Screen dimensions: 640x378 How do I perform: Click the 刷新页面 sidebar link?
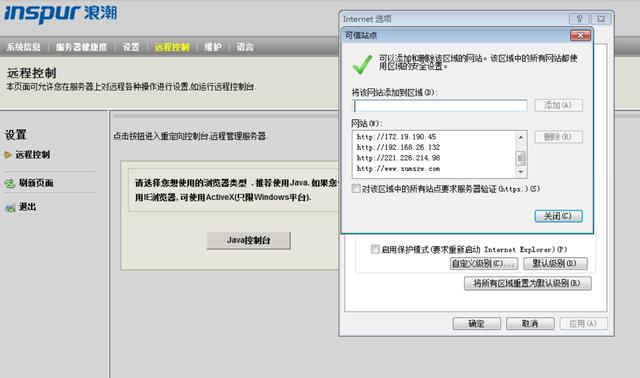point(36,183)
